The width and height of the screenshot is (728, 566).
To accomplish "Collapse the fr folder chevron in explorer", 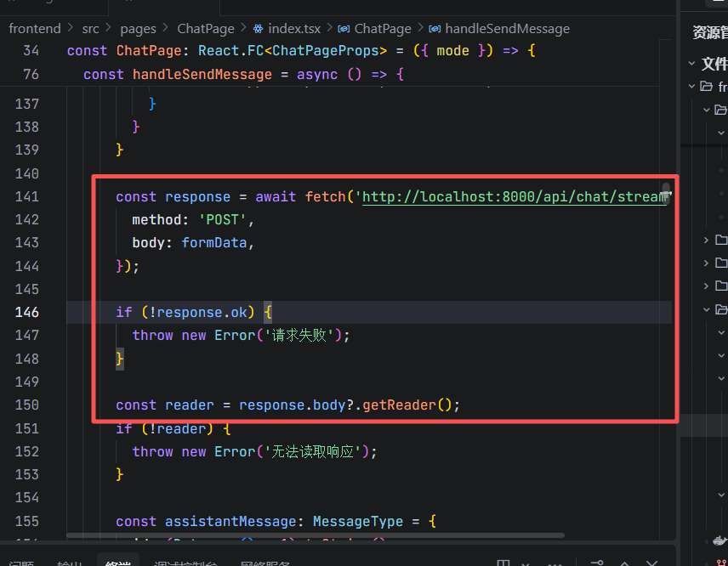I will pyautogui.click(x=691, y=87).
